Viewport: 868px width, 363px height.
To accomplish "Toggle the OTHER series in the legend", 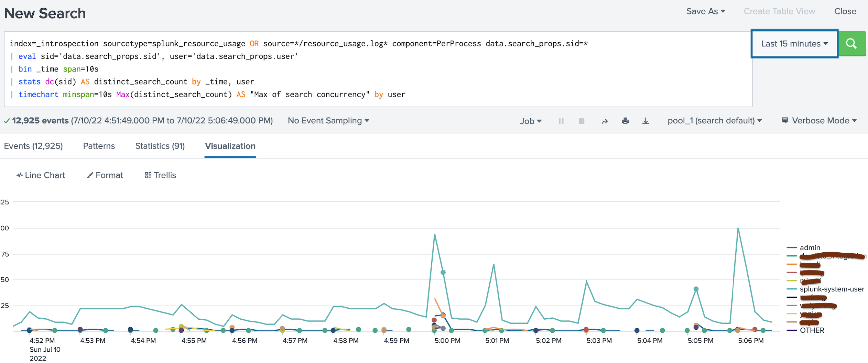I will point(813,330).
